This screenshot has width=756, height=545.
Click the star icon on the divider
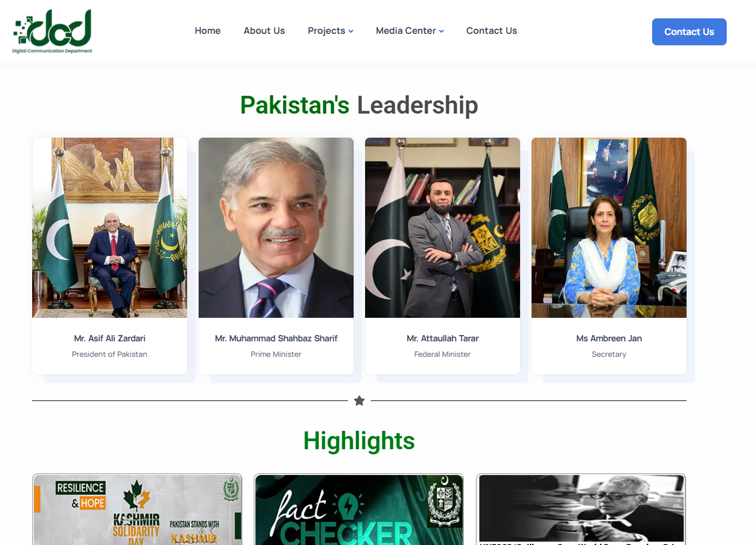coord(359,400)
